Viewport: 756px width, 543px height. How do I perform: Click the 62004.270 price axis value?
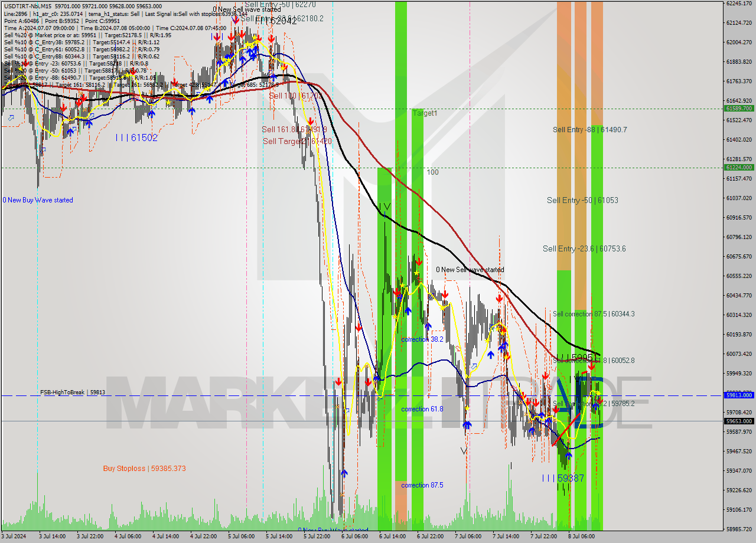point(739,42)
